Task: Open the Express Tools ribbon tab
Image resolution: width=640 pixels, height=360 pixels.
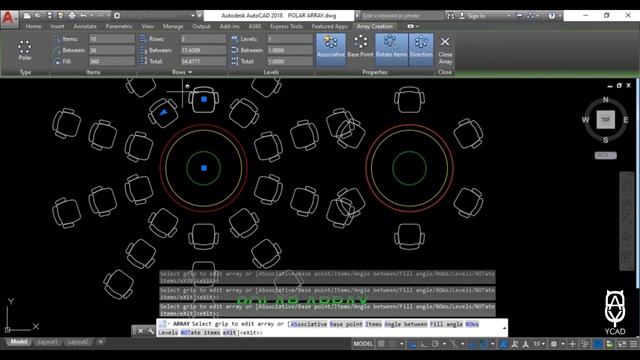Action: click(x=286, y=26)
